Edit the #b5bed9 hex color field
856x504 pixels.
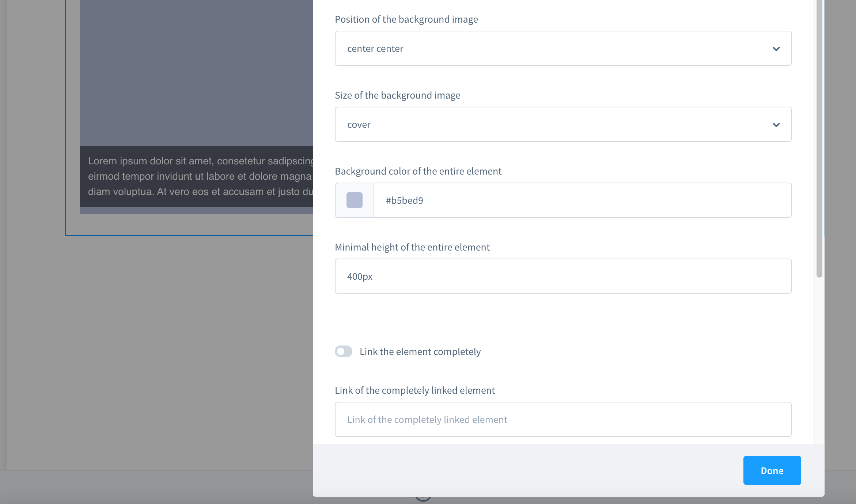pos(582,200)
